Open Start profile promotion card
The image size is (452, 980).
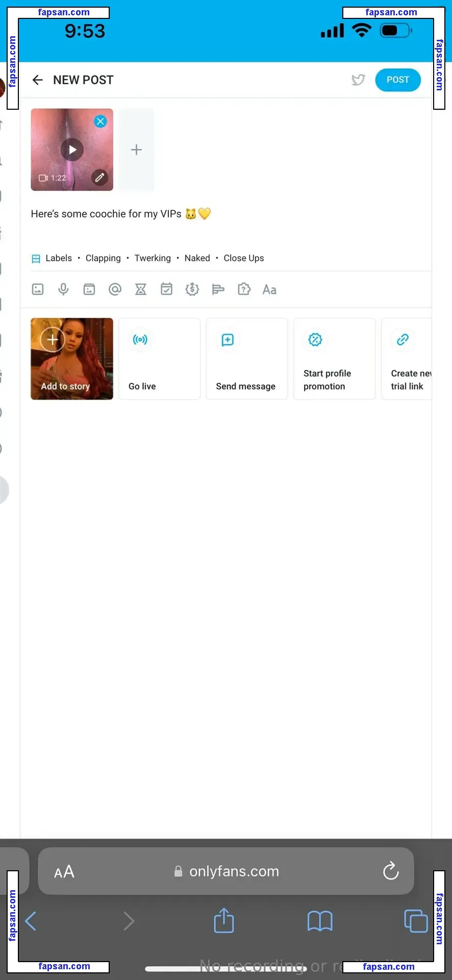point(335,359)
